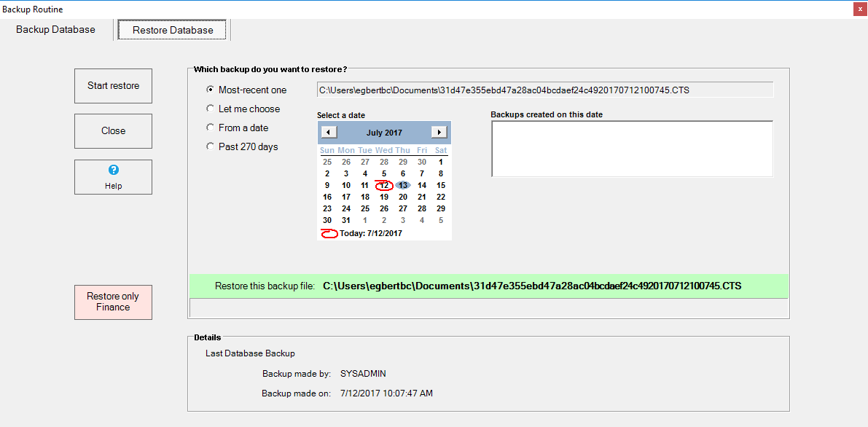The height and width of the screenshot is (427, 868).
Task: Click the July 2017 calendar title
Action: pyautogui.click(x=384, y=133)
